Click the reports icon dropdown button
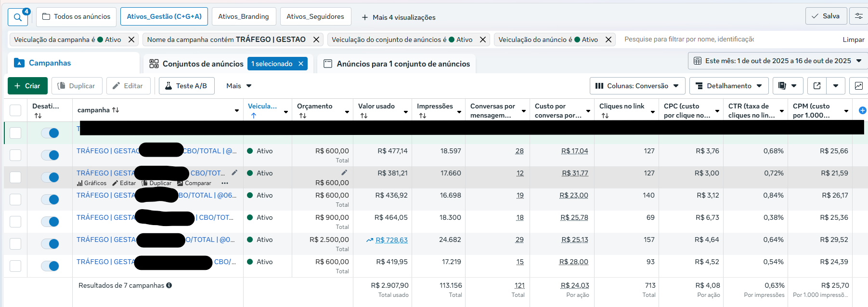 (788, 86)
